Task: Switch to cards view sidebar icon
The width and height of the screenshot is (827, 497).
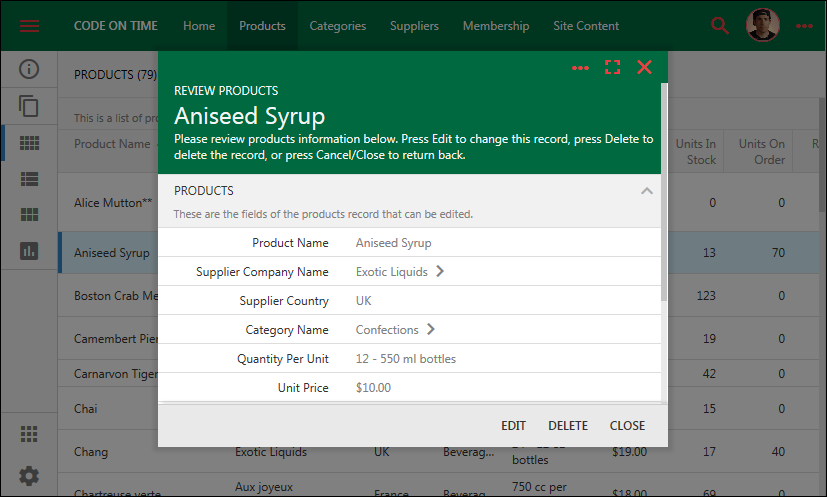Action: (29, 215)
